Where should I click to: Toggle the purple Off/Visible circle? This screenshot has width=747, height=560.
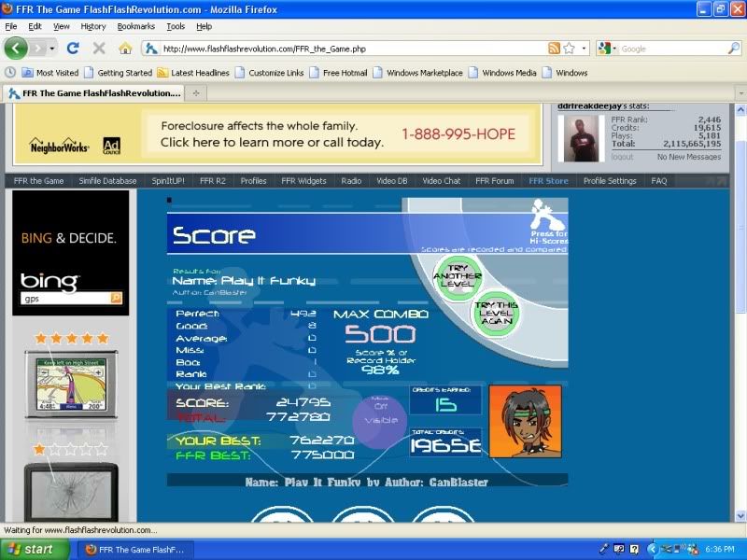tap(380, 419)
